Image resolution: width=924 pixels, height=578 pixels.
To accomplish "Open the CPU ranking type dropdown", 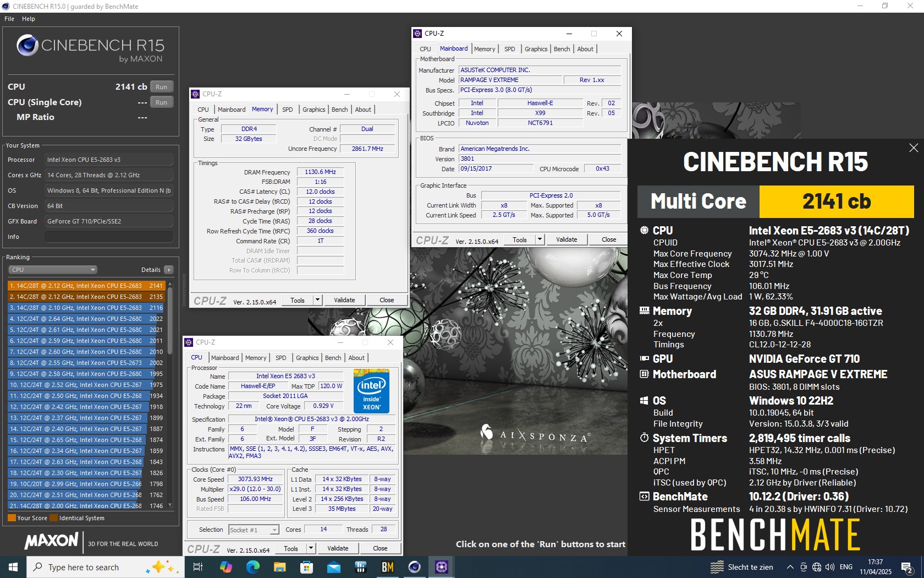I will click(x=53, y=270).
